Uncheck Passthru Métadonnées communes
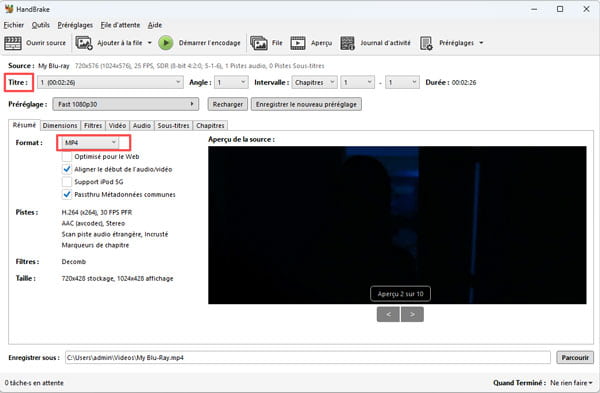This screenshot has height=393, width=600. click(67, 194)
